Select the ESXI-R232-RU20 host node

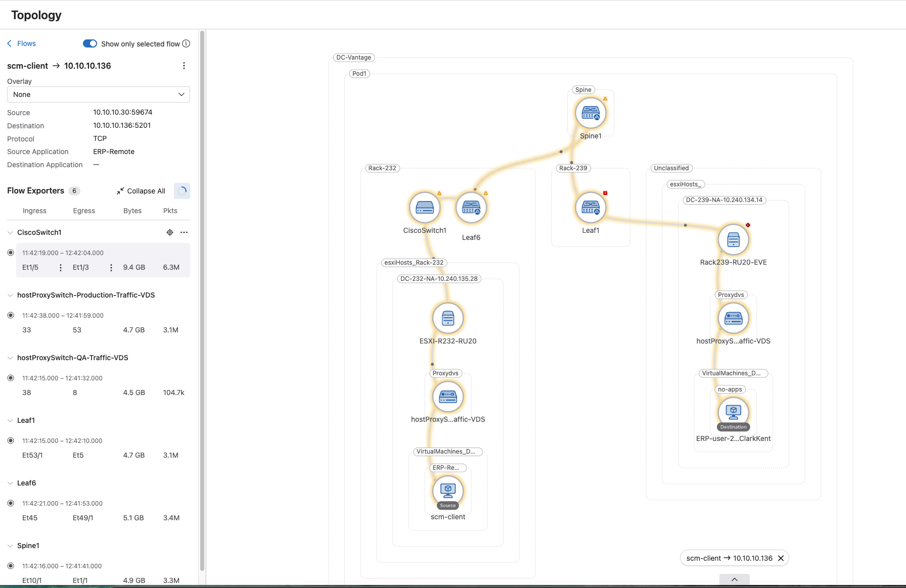point(448,318)
